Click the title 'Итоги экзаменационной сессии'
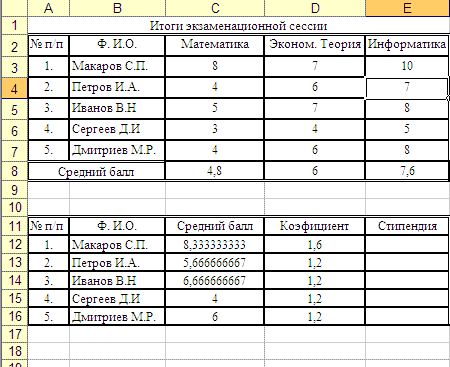The height and width of the screenshot is (367, 450). 238,26
